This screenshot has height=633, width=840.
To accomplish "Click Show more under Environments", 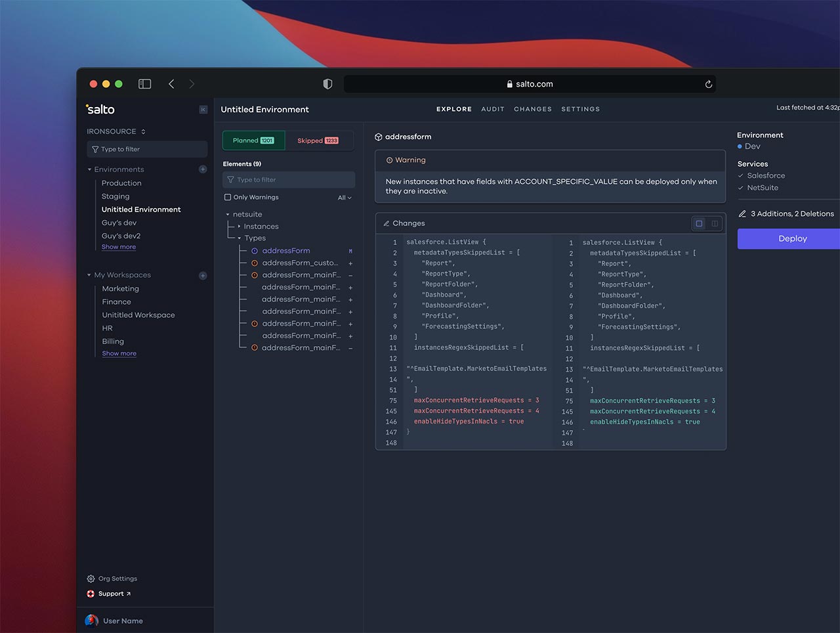I will coord(119,247).
